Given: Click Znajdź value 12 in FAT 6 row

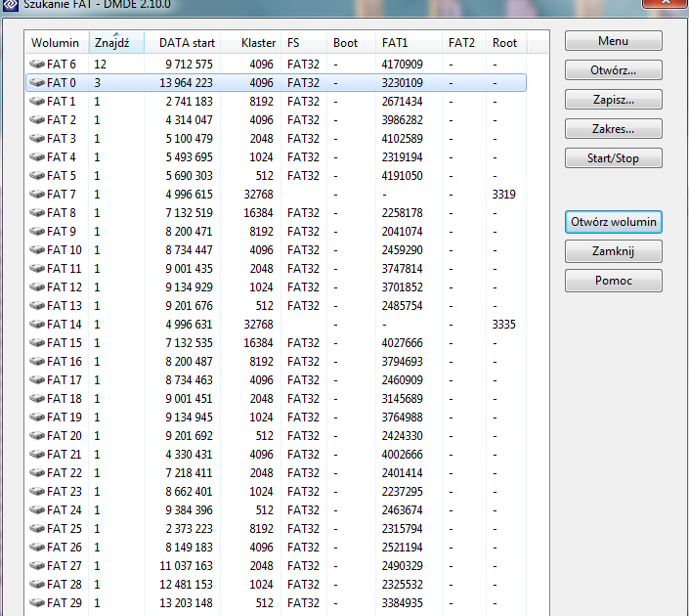Looking at the screenshot, I should (101, 65).
